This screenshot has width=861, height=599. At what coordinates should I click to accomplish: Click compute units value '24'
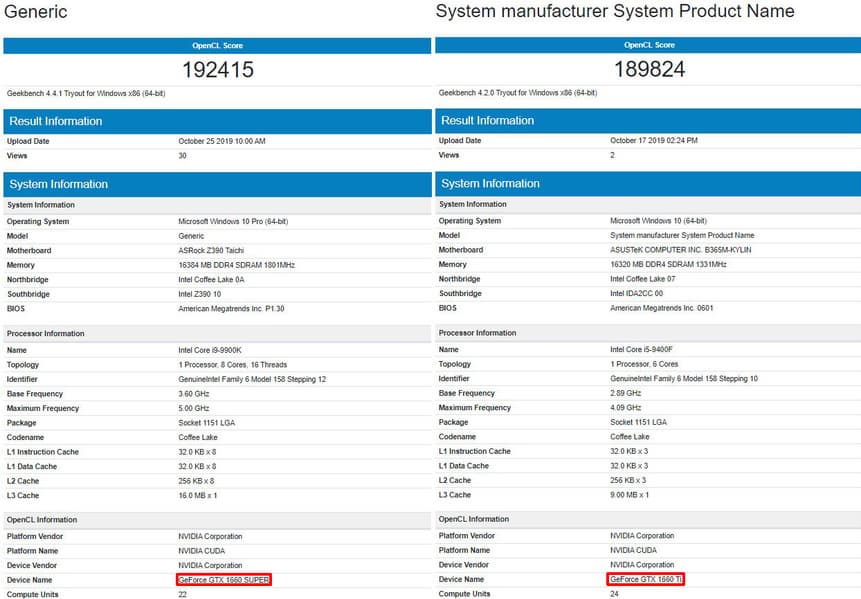point(614,594)
